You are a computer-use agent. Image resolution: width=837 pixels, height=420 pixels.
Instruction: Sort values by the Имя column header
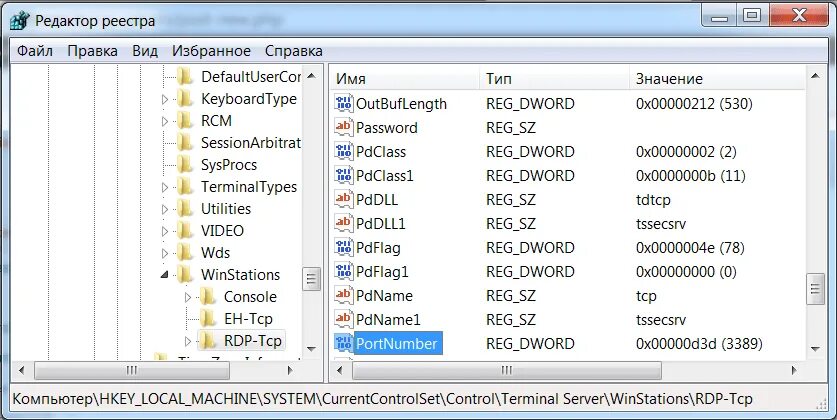[x=406, y=78]
